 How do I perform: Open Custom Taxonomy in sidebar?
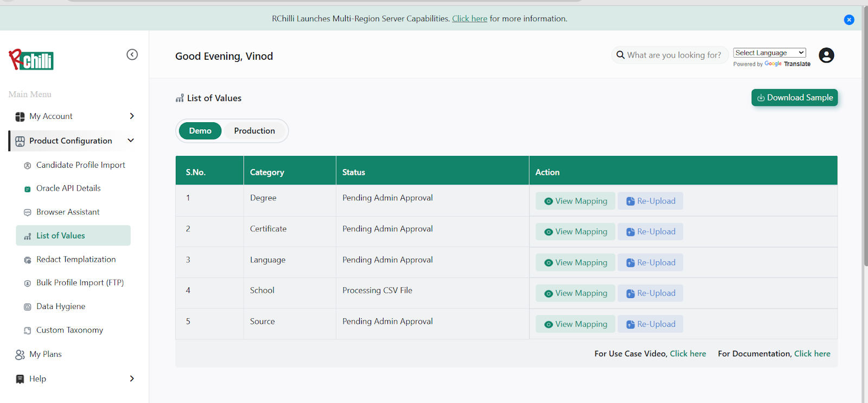pos(69,330)
